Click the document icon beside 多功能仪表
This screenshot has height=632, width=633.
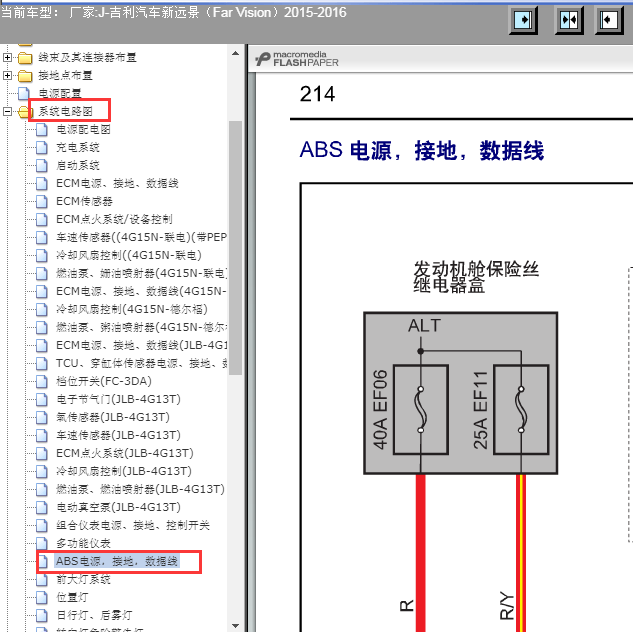click(42, 544)
